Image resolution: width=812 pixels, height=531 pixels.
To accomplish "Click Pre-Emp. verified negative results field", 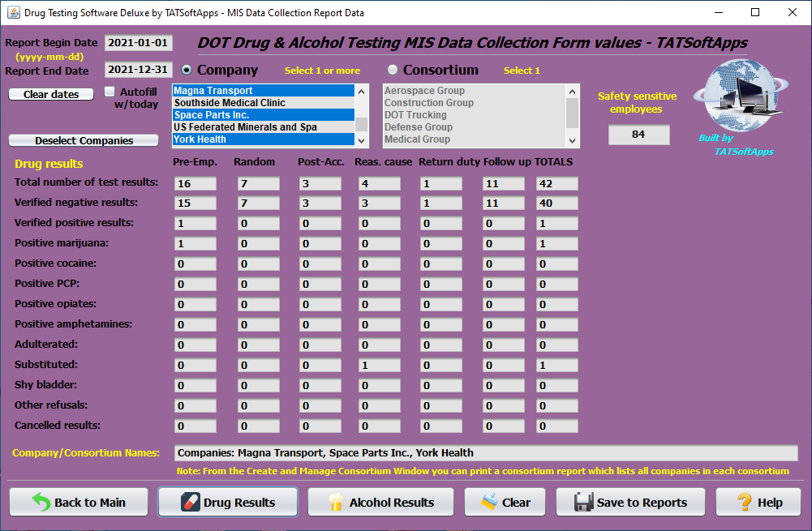I will 195,203.
